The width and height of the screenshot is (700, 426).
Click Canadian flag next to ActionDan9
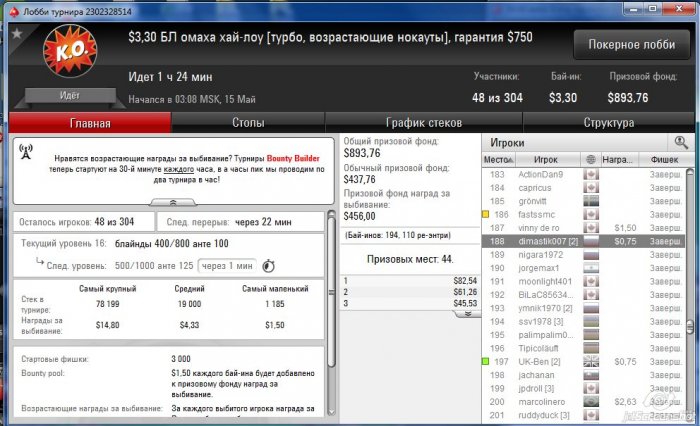click(x=591, y=175)
